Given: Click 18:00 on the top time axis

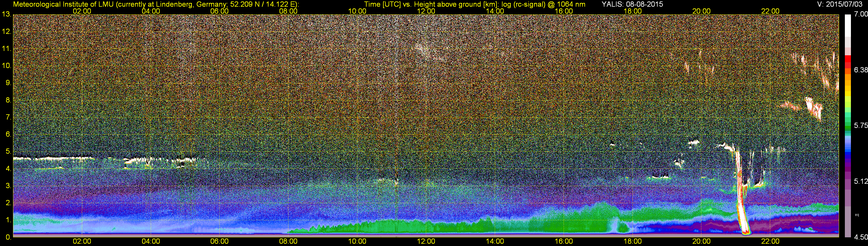Looking at the screenshot, I should click(x=632, y=11).
